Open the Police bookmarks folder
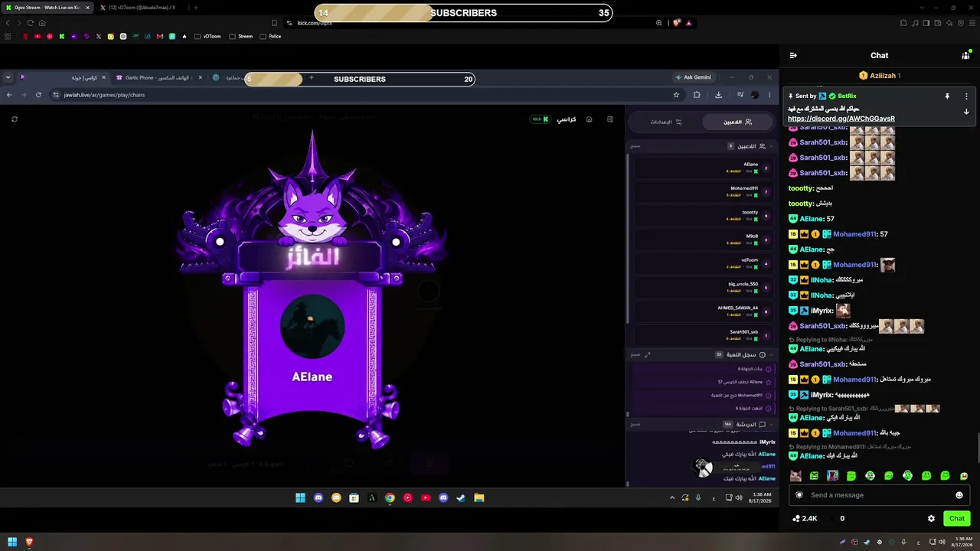This screenshot has height=551, width=980. (270, 36)
